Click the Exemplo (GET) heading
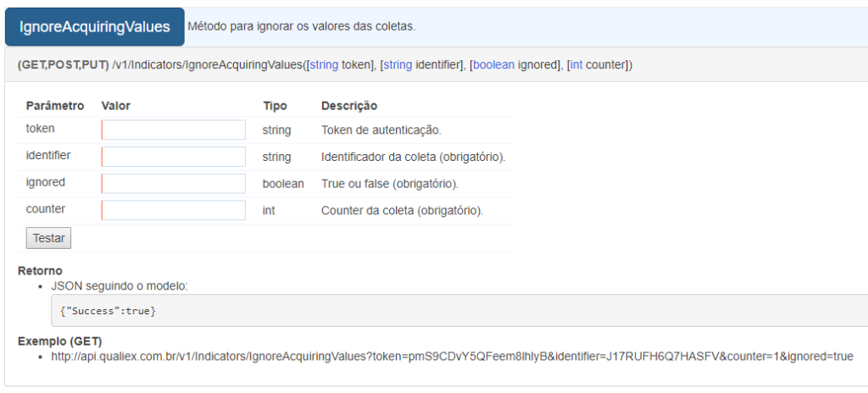Image resolution: width=868 pixels, height=393 pixels. (60, 341)
